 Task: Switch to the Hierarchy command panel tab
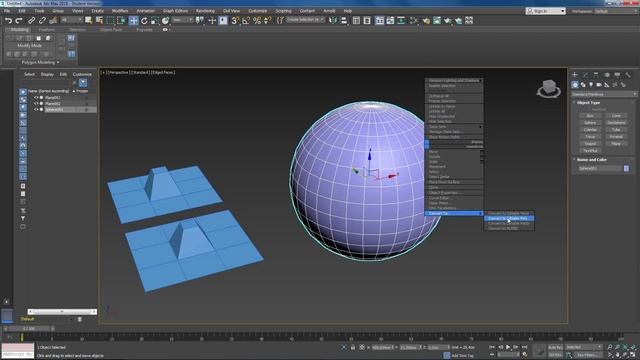tap(596, 75)
